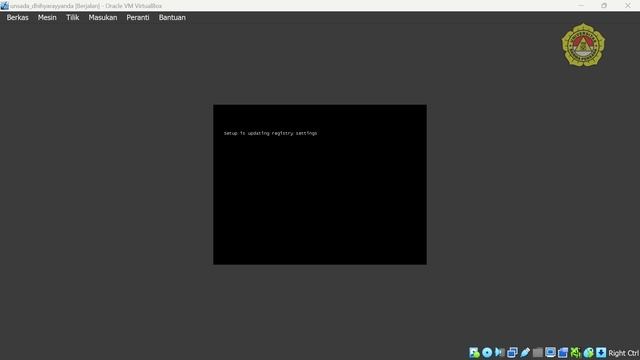Viewport: 640px width, 360px height.
Task: Restore down the VirtualBox window
Action: point(604,6)
